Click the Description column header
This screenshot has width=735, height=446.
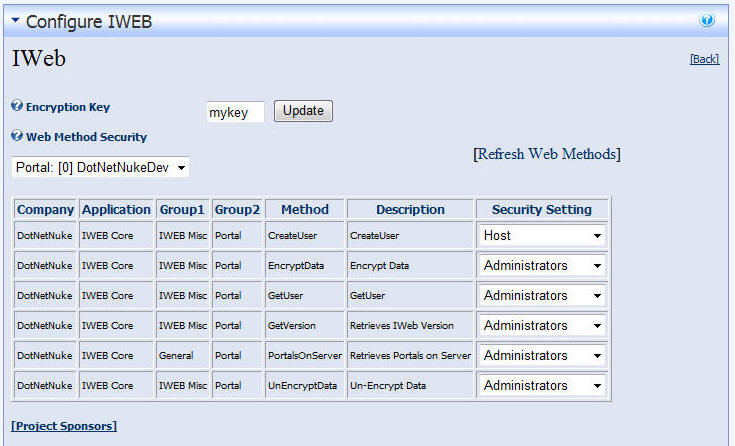click(410, 210)
